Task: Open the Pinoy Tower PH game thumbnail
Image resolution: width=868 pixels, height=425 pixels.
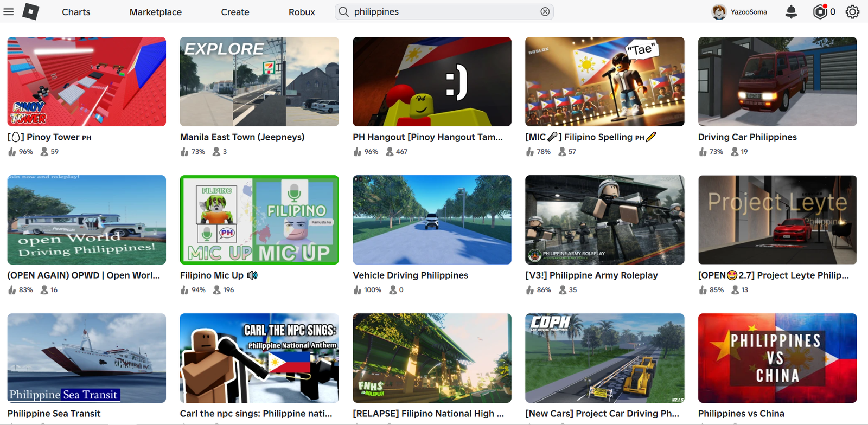Action: (x=87, y=81)
